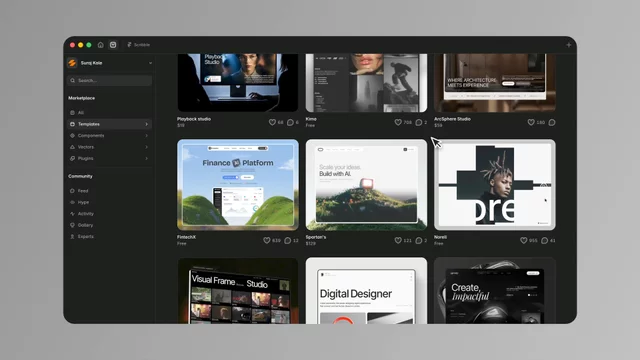Switch to the Scribble tab

[x=139, y=45]
